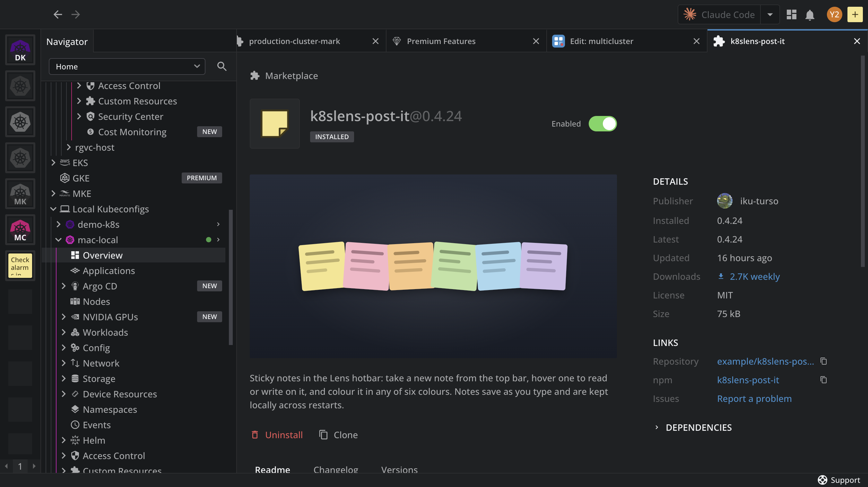Open the Report a problem link
868x487 pixels.
point(754,399)
